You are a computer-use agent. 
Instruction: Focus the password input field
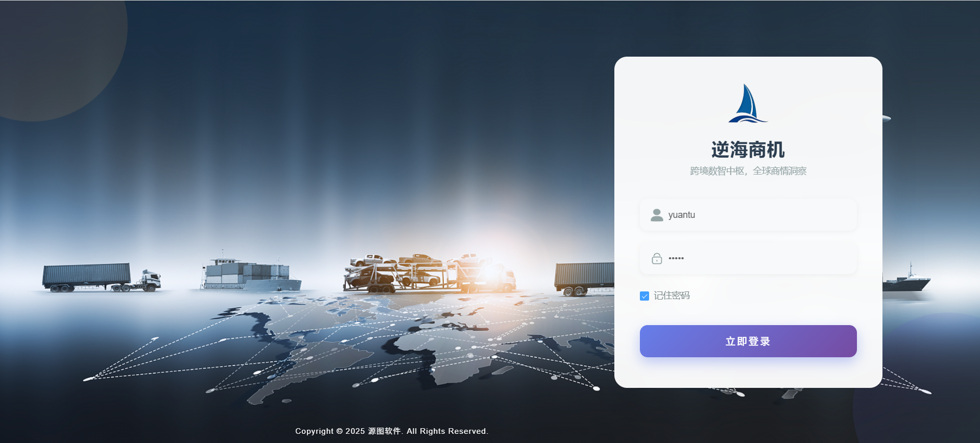(748, 258)
